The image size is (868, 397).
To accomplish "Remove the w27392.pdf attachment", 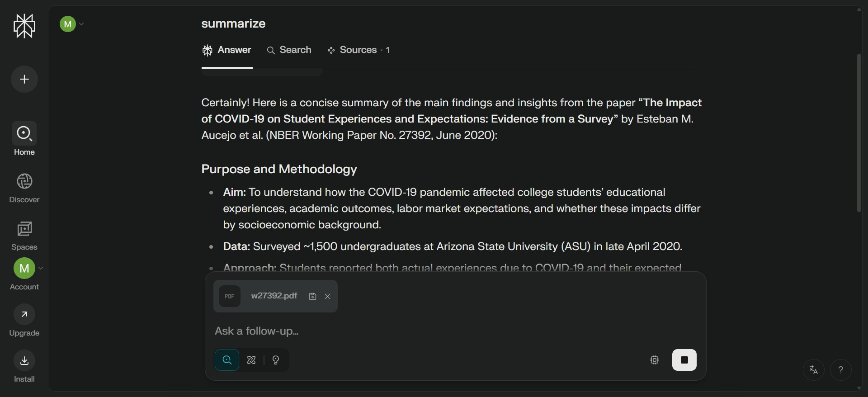I will [328, 297].
